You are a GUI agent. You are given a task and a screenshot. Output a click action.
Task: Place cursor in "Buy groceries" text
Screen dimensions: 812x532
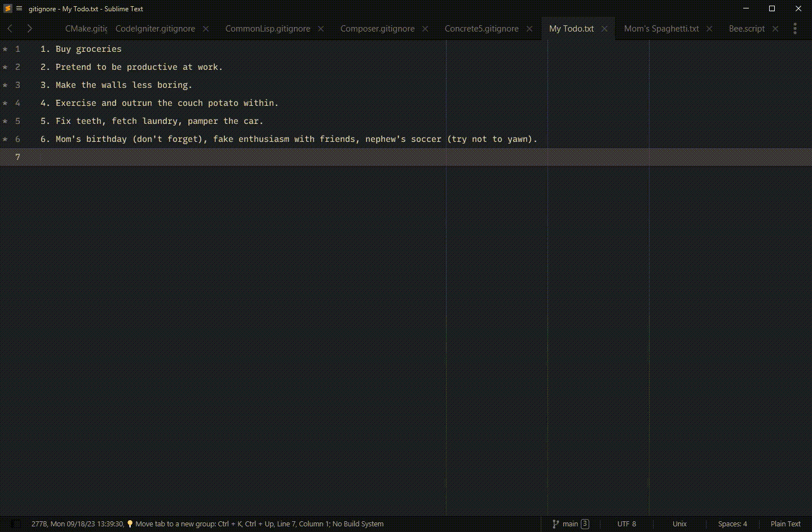click(89, 49)
